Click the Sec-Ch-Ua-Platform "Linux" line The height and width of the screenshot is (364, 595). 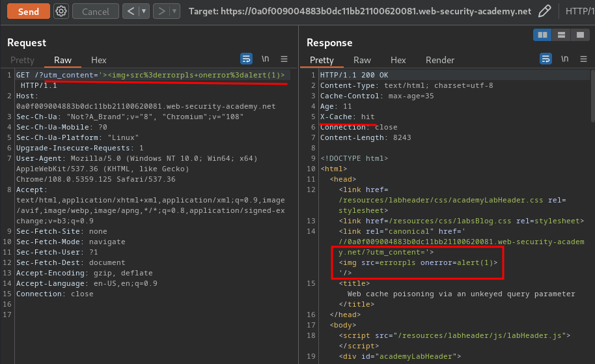pos(77,137)
